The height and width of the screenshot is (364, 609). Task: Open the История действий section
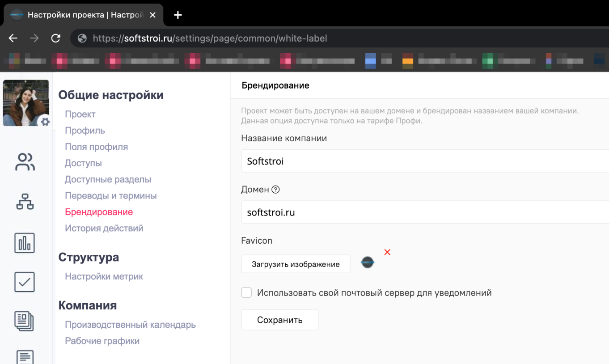pyautogui.click(x=104, y=228)
